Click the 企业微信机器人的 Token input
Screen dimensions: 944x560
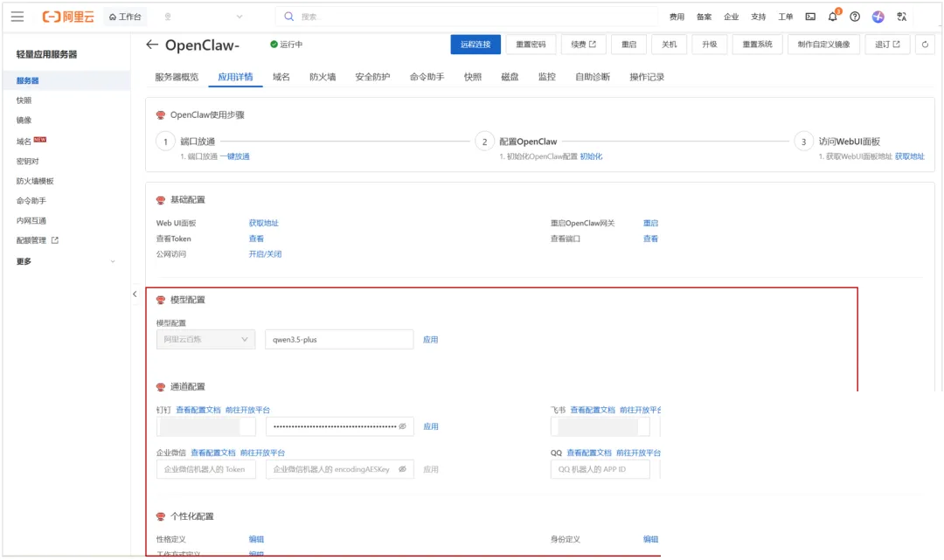206,469
